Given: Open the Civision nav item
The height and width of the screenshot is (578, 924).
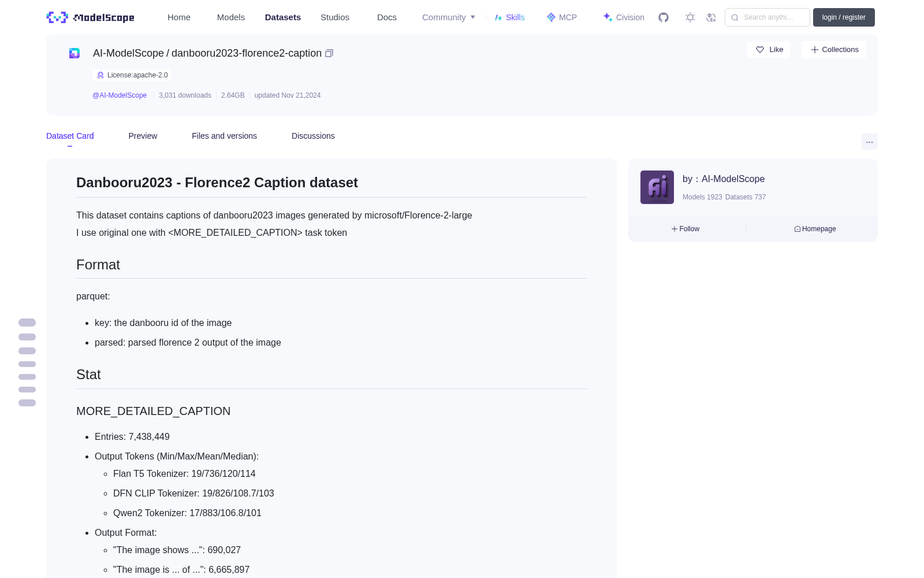Looking at the screenshot, I should tap(623, 17).
